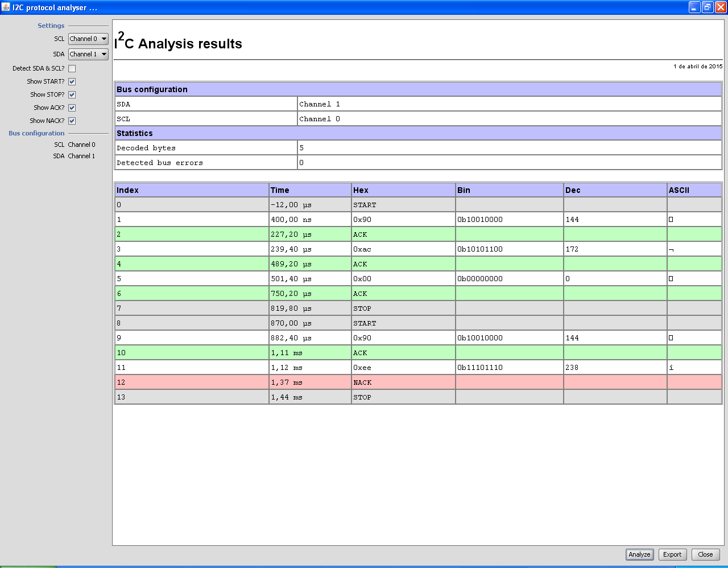This screenshot has width=728, height=568.
Task: Disable the Show NACK? checkbox
Action: pos(72,121)
